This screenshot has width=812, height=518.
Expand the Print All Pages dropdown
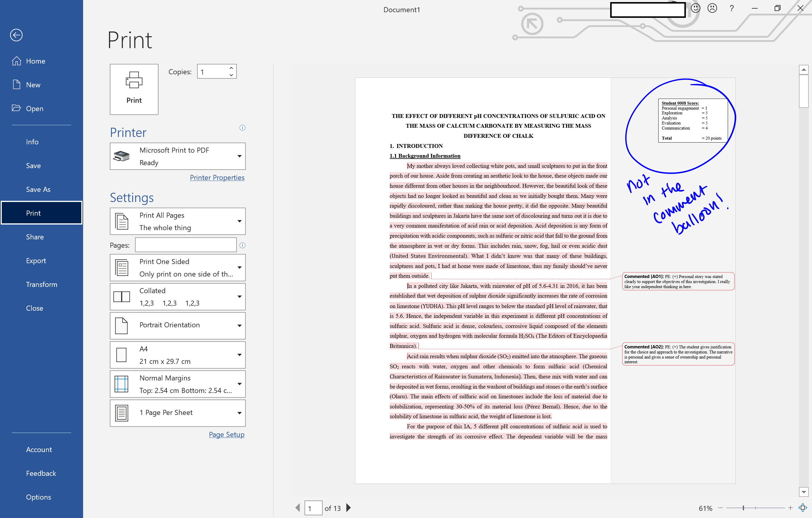pyautogui.click(x=239, y=221)
